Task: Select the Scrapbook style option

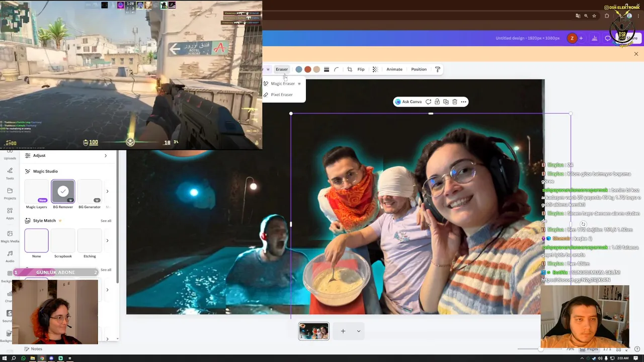Action: click(63, 244)
